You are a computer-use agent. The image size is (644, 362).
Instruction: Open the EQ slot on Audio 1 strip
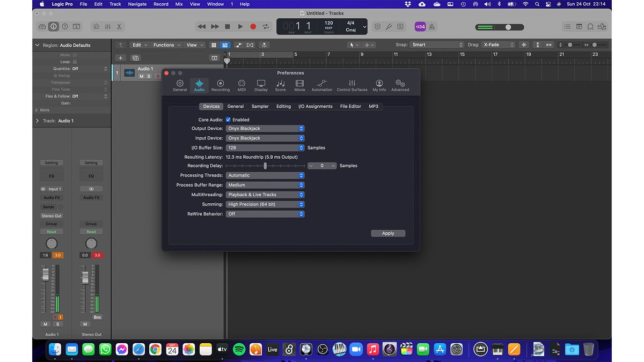click(51, 175)
